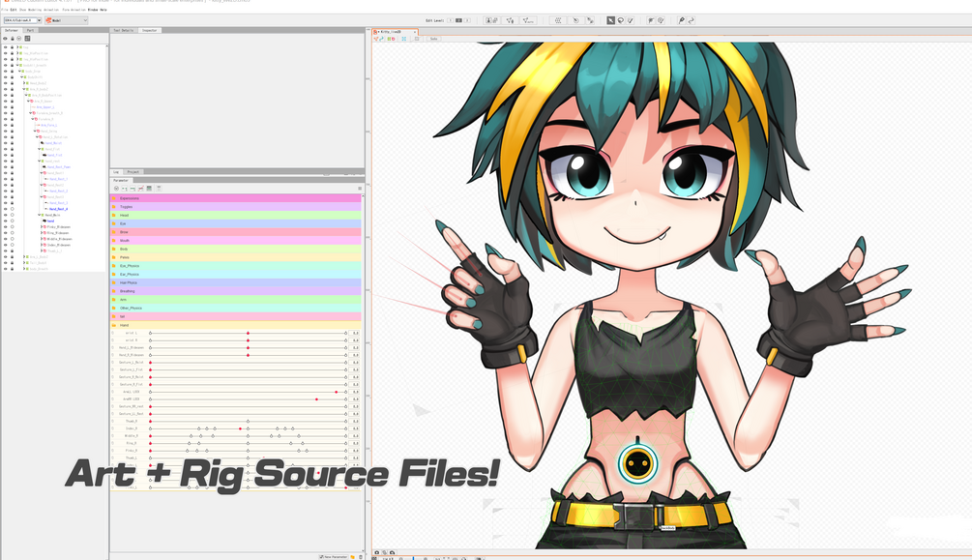The image size is (972, 560).
Task: Expand the Toggles parameter folder
Action: point(113,207)
